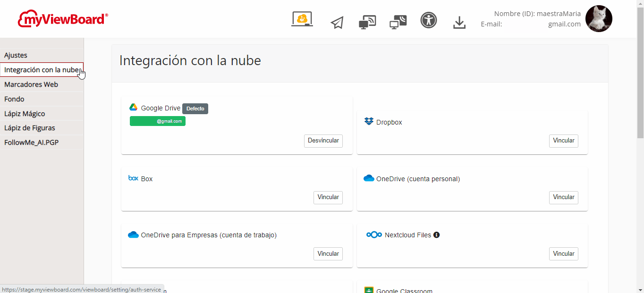Open Ajustes in the sidebar
Viewport: 644px width, 293px height.
coord(42,55)
